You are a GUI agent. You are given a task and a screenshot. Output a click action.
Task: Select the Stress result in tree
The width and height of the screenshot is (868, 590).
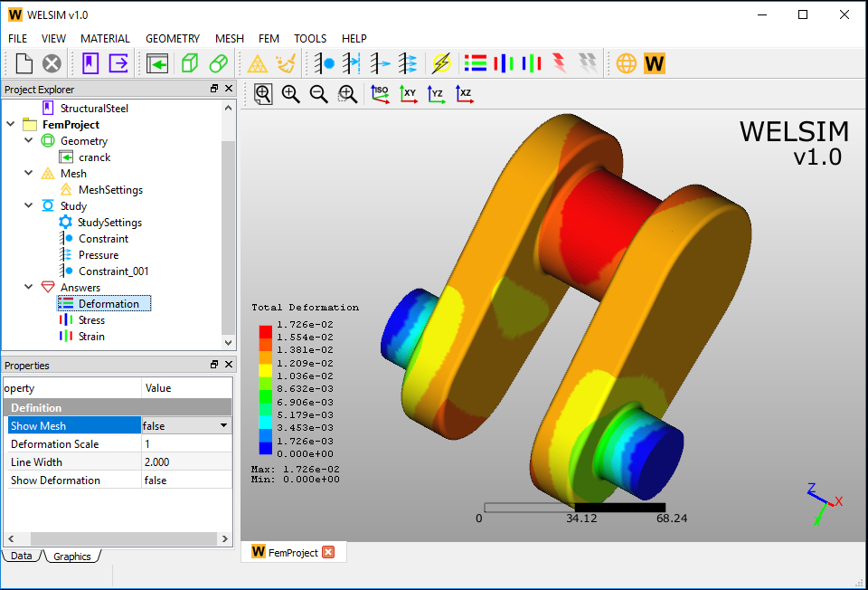tap(91, 320)
